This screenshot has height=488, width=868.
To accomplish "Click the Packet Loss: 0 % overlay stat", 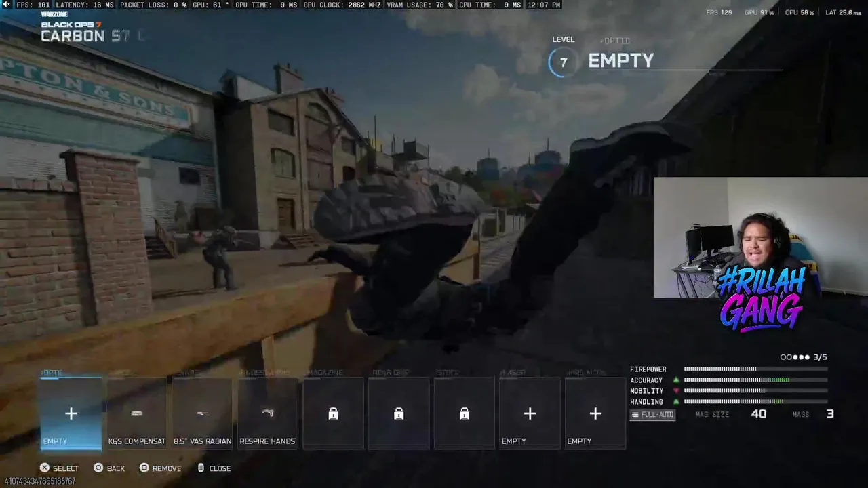I will click(153, 5).
